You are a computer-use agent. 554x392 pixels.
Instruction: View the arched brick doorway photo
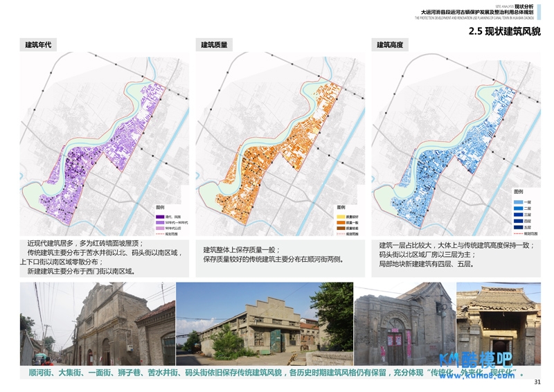(x=404, y=323)
